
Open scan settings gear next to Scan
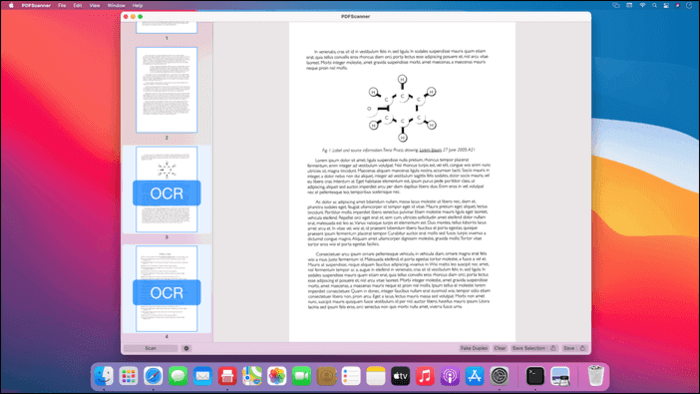pos(186,348)
